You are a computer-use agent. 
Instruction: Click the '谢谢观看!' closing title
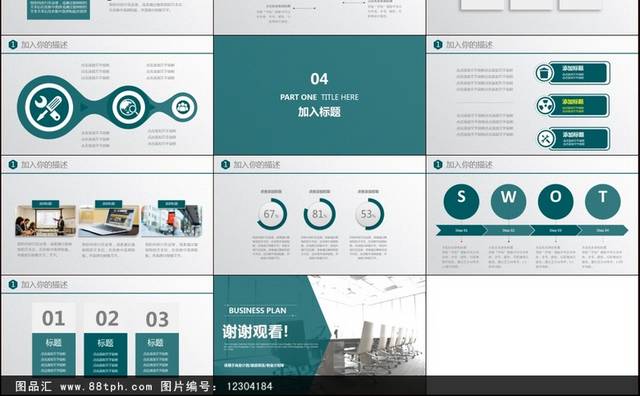256,331
